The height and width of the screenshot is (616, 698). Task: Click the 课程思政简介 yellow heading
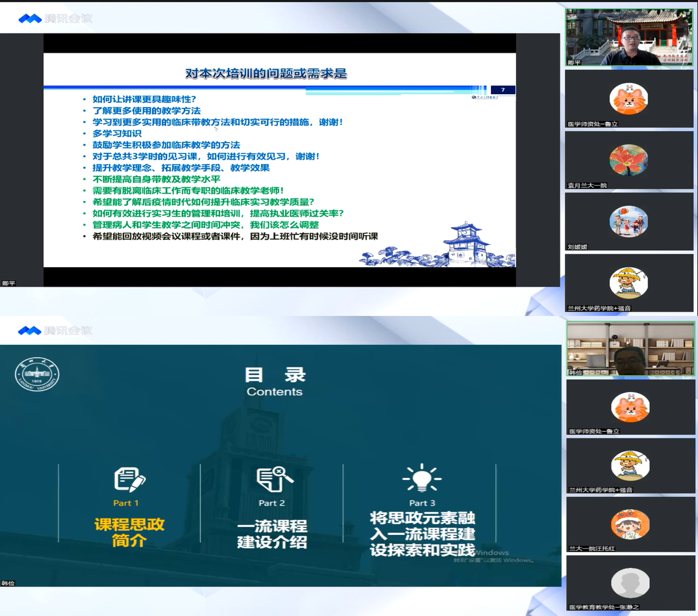(x=130, y=533)
